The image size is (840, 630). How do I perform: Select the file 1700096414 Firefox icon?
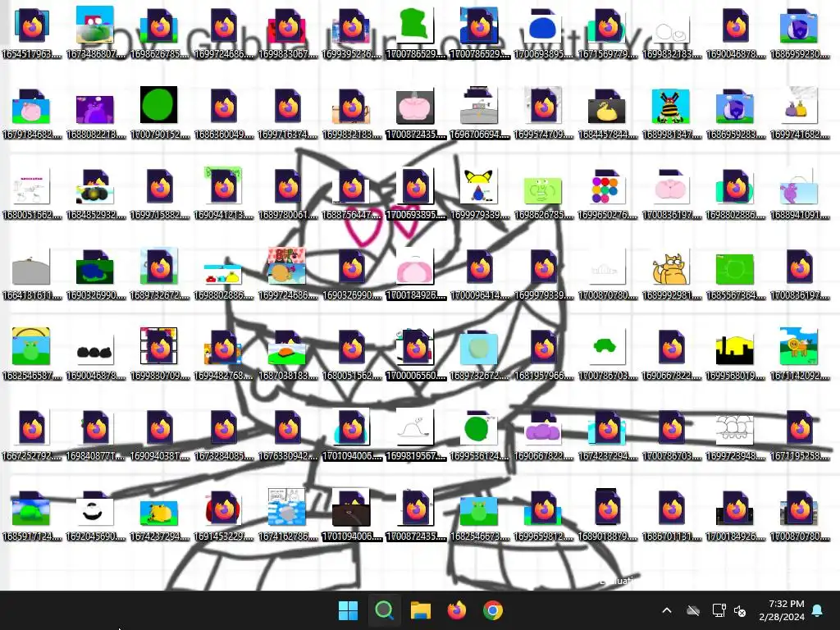coord(479,267)
